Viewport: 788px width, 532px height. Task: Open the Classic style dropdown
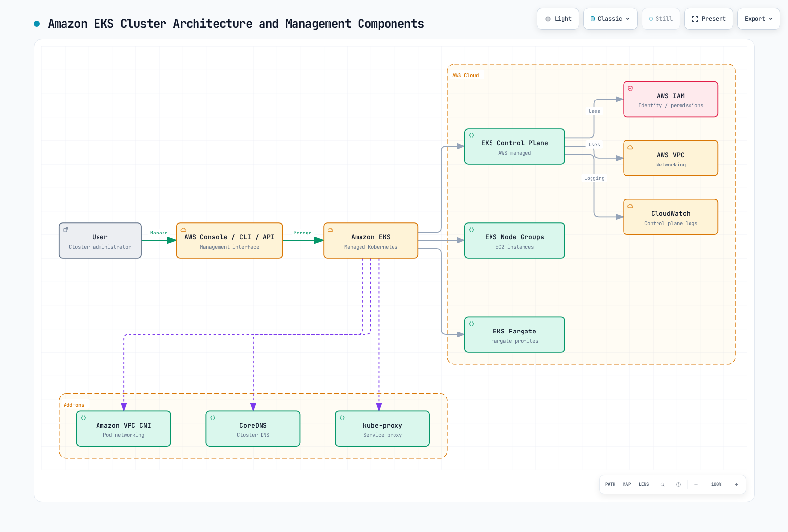coord(610,19)
